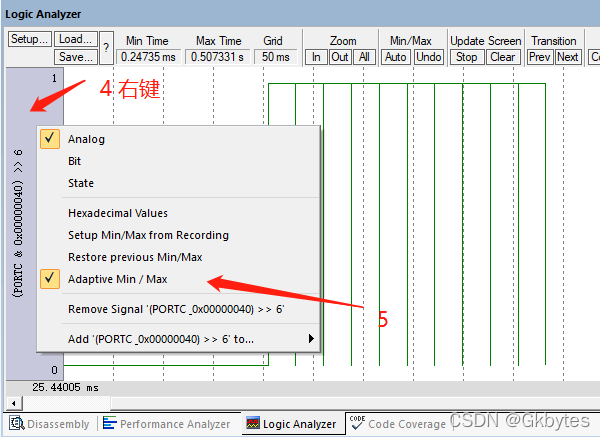Click the Save... button
605x440 pixels.
pyautogui.click(x=76, y=57)
